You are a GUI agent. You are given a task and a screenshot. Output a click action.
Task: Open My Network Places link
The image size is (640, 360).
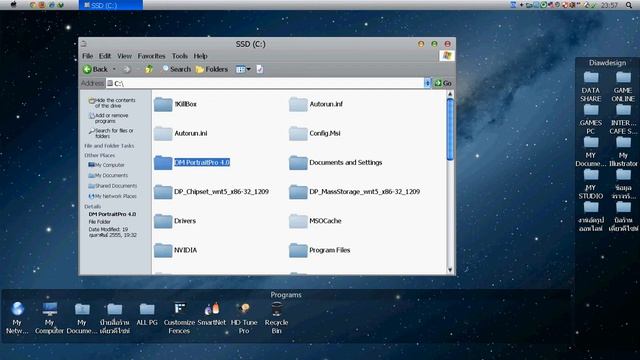[112, 196]
